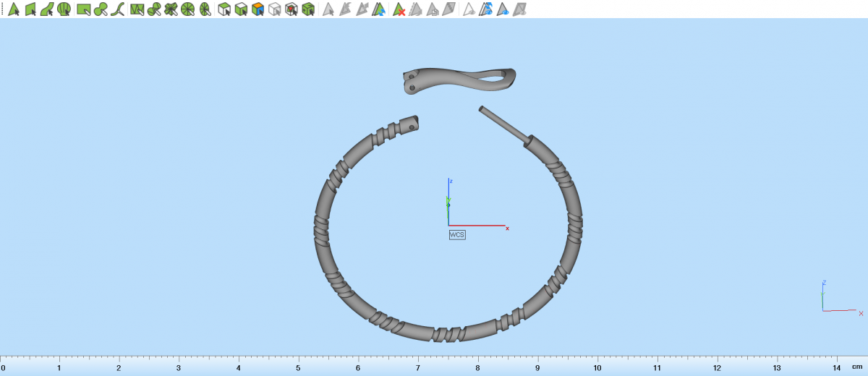868x376 pixels.
Task: Activate the star-shaped splat brush tool
Action: pyautogui.click(x=171, y=9)
